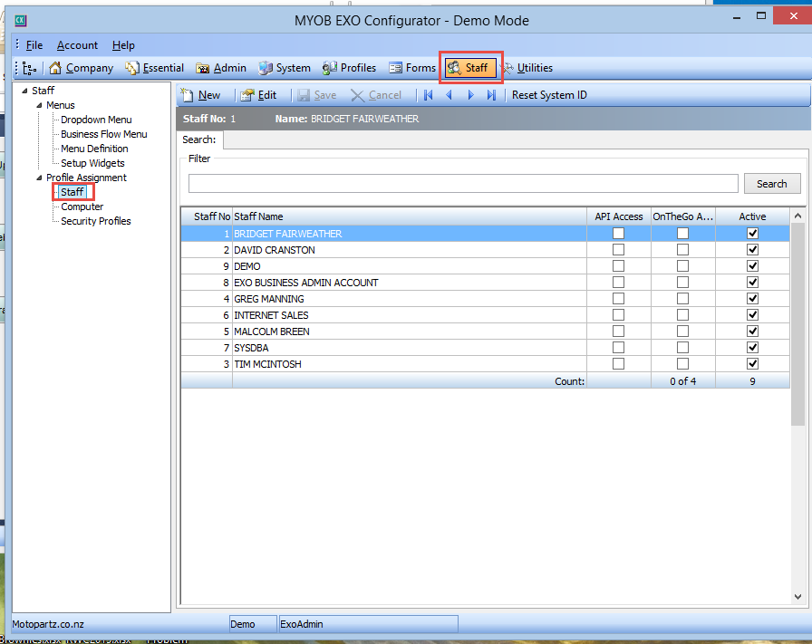Go to the first staff record
The height and width of the screenshot is (644, 812).
429,95
